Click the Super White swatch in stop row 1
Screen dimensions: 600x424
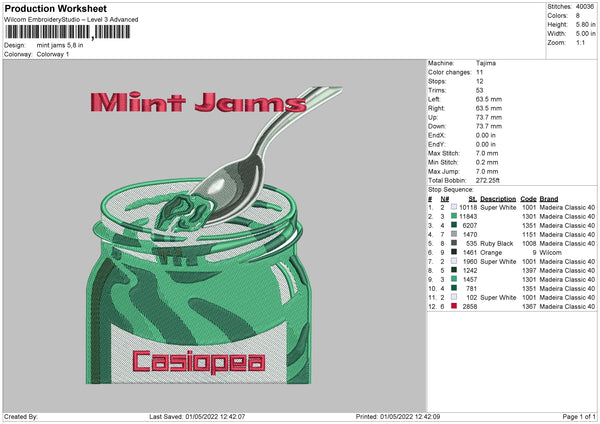[454, 207]
